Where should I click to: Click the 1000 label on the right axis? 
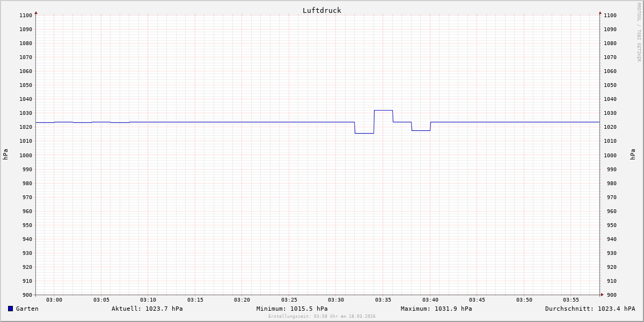(x=610, y=155)
